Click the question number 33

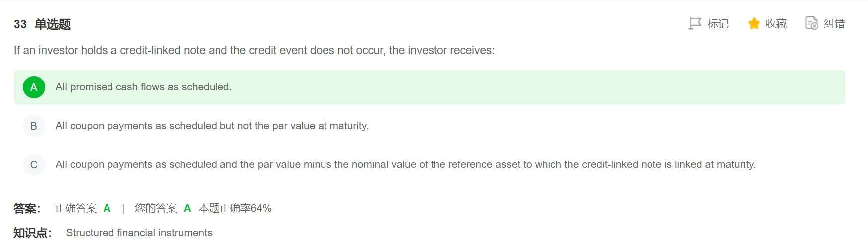point(20,24)
